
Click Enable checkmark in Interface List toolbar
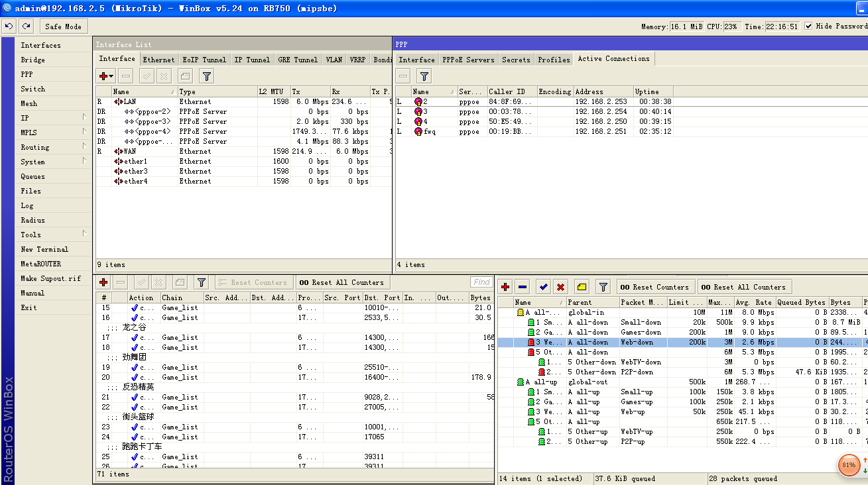147,76
